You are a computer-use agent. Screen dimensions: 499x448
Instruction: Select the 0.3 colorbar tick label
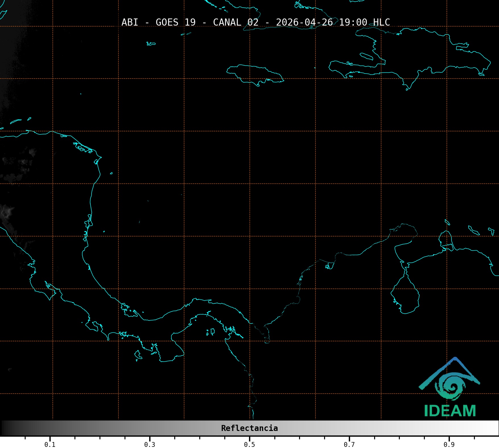[x=150, y=445]
